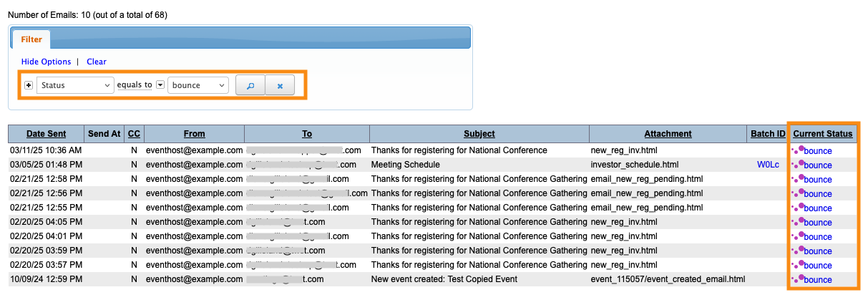Click bounce status icon in 10/09/24 row
This screenshot has height=305, width=868.
click(x=797, y=279)
